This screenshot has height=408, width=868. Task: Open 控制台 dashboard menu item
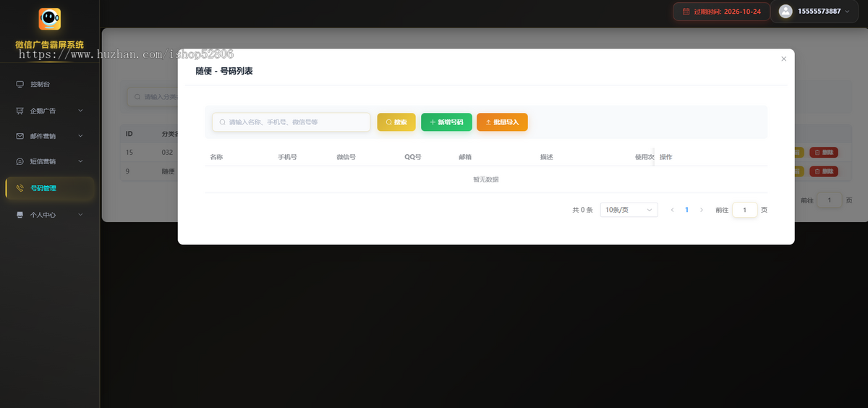[x=49, y=84]
